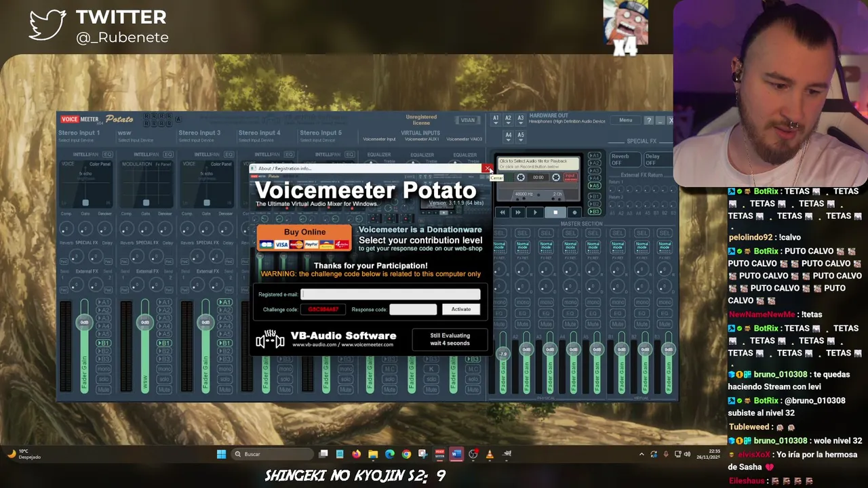Screen dimensions: 868x488
Task: Open the EQ of Stereo Input 1
Action: 107,155
